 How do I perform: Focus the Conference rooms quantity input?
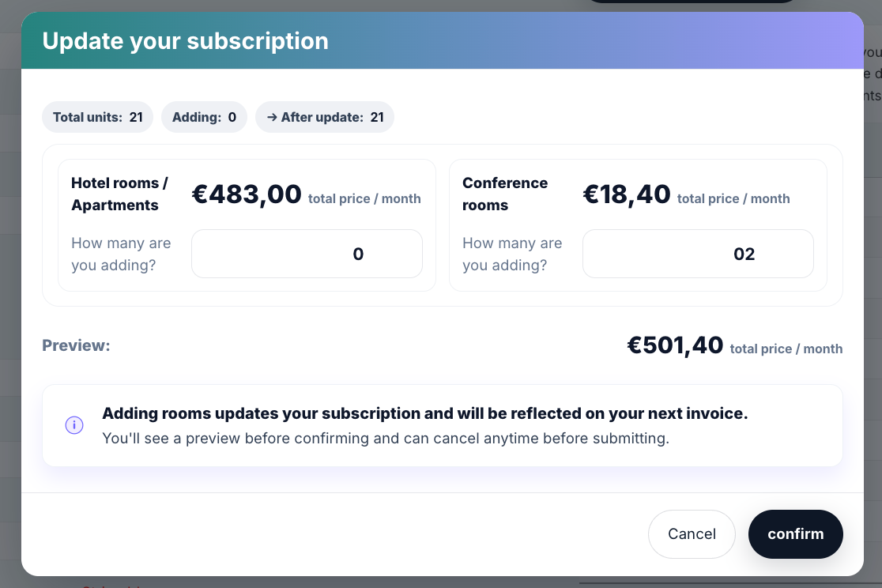point(698,254)
